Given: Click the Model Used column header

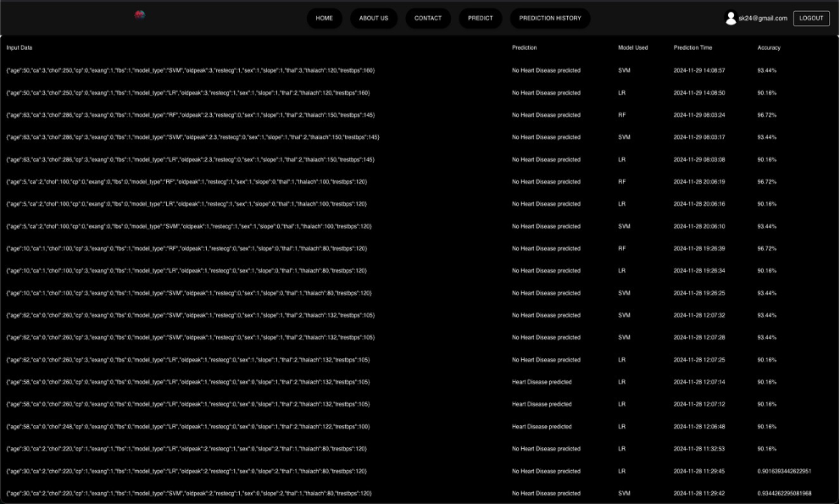Looking at the screenshot, I should coord(632,47).
